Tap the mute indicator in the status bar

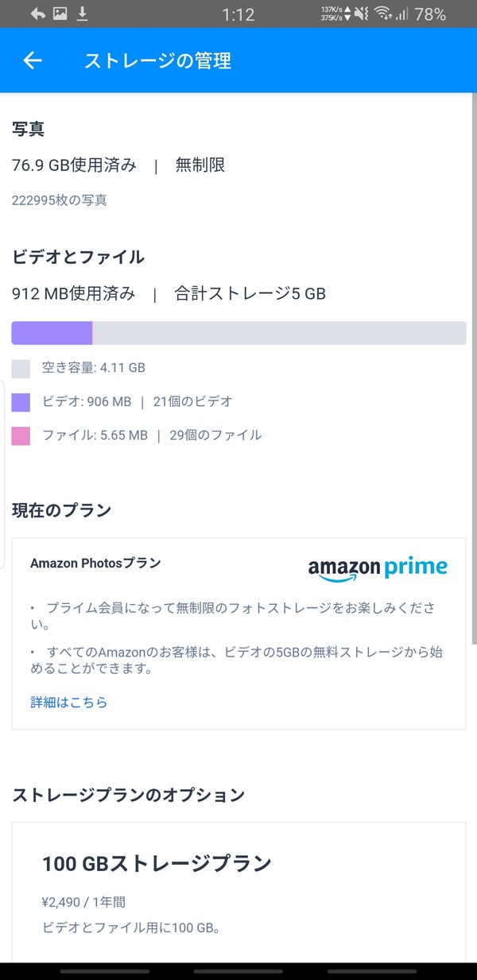361,14
